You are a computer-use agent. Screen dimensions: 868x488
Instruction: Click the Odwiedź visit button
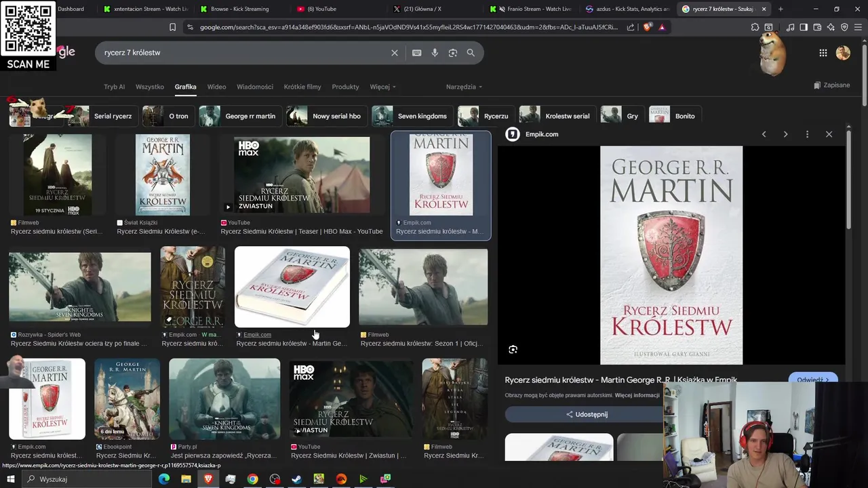click(812, 380)
